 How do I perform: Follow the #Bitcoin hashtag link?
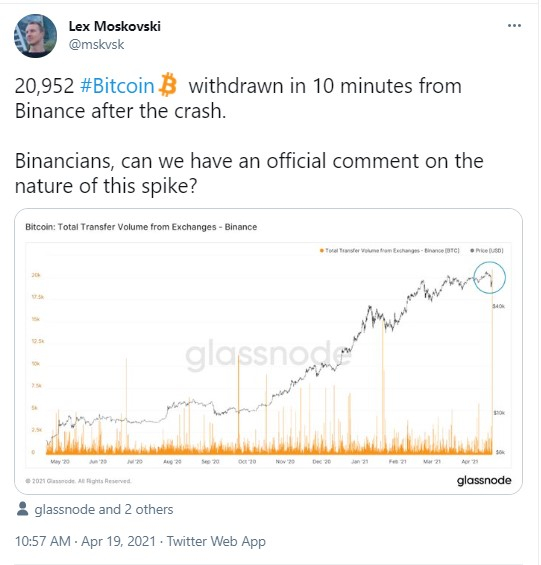click(x=117, y=86)
